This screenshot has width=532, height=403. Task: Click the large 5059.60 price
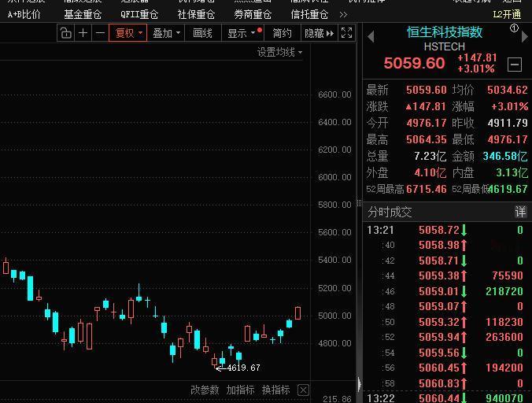coord(414,63)
